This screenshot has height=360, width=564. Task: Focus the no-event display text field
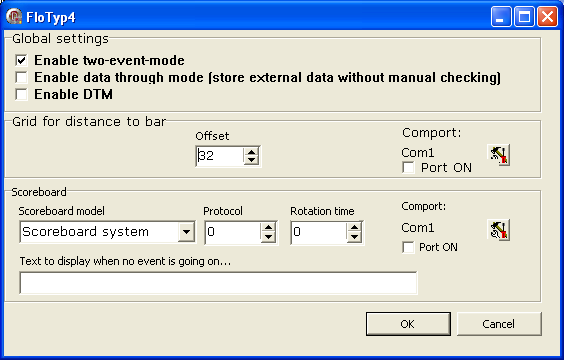pyautogui.click(x=218, y=283)
